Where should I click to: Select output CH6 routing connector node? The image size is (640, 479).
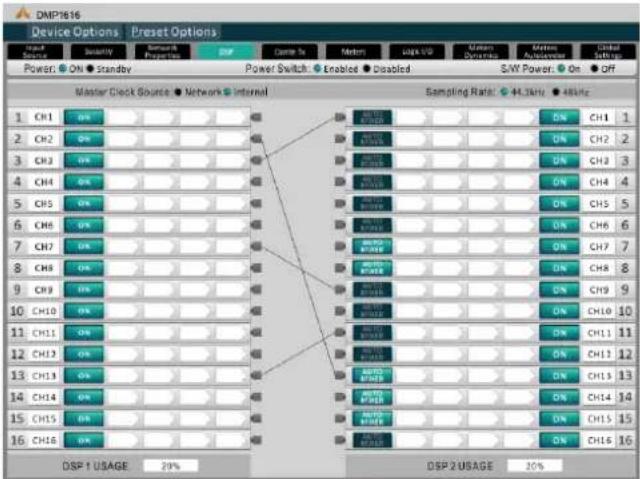[340, 225]
